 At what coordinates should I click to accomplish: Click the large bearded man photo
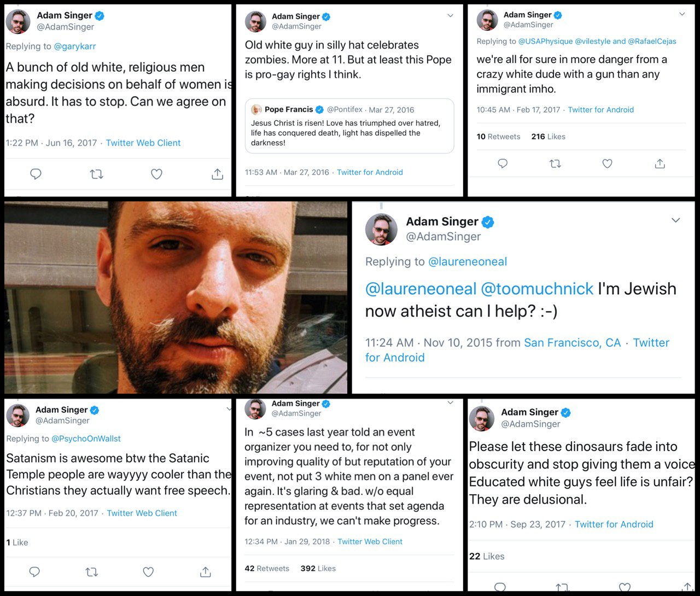[x=176, y=297]
